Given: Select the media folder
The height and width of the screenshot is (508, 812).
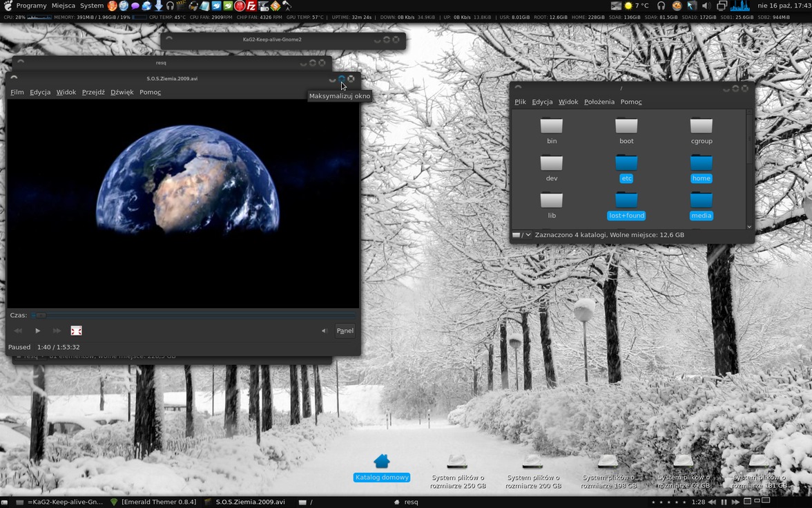Looking at the screenshot, I should 702,206.
